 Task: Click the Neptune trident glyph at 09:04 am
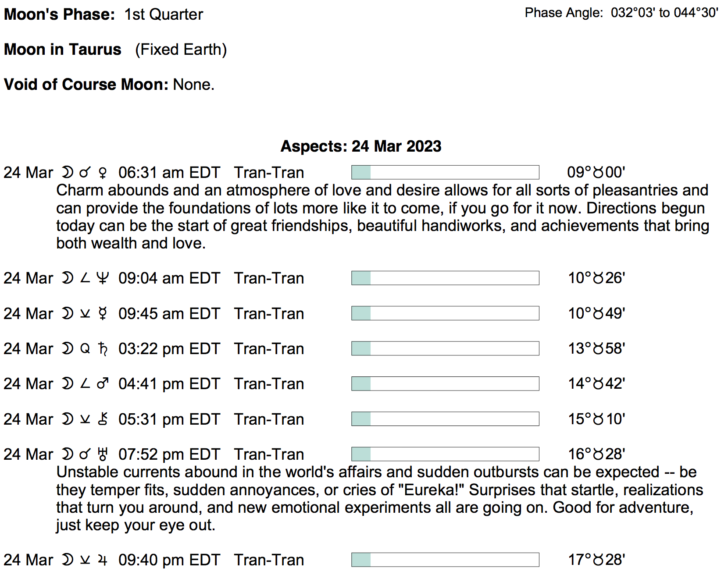click(x=103, y=278)
